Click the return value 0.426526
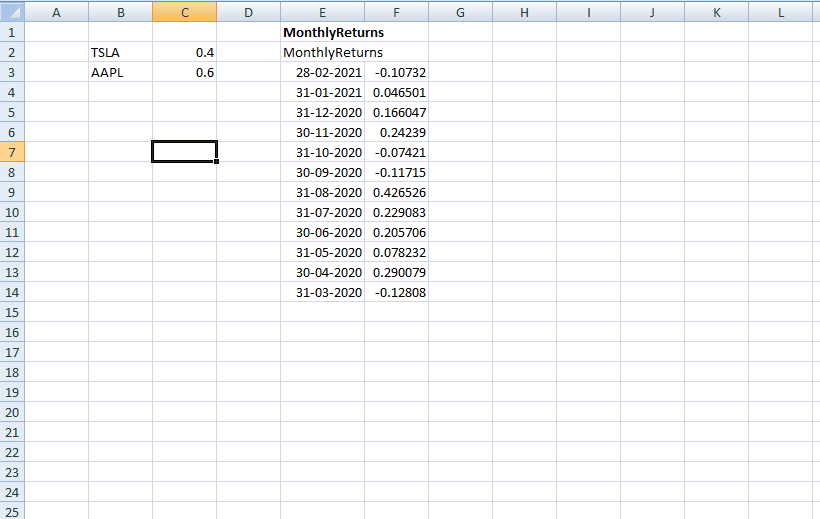This screenshot has height=519, width=820. coord(396,193)
